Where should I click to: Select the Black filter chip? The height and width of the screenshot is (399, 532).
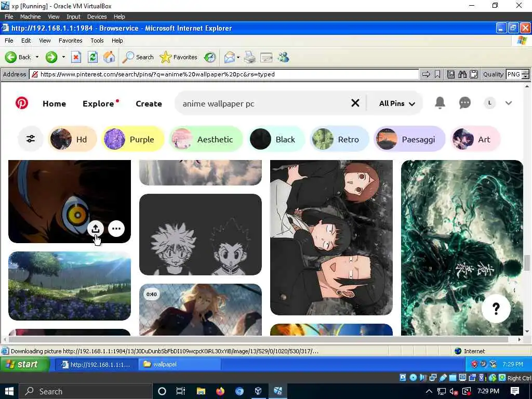point(276,139)
